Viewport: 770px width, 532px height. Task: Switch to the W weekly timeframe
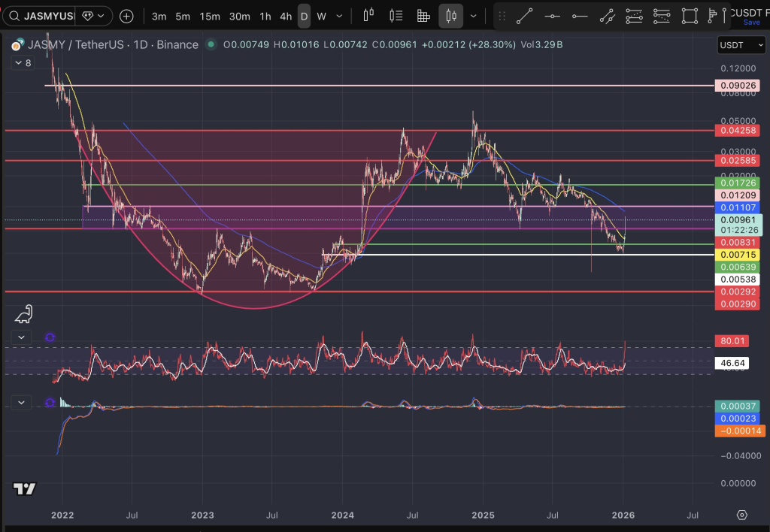click(321, 16)
